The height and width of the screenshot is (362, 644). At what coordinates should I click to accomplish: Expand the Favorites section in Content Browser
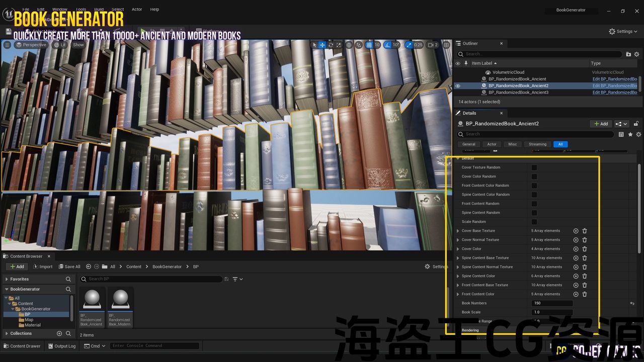7,279
